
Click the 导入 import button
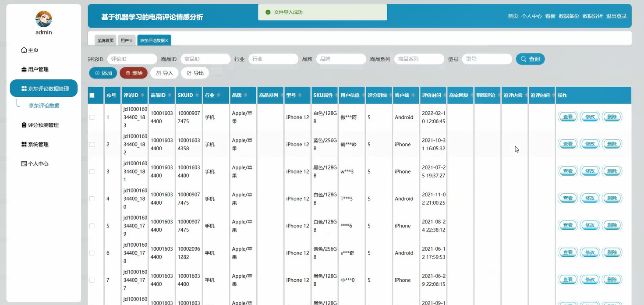164,73
